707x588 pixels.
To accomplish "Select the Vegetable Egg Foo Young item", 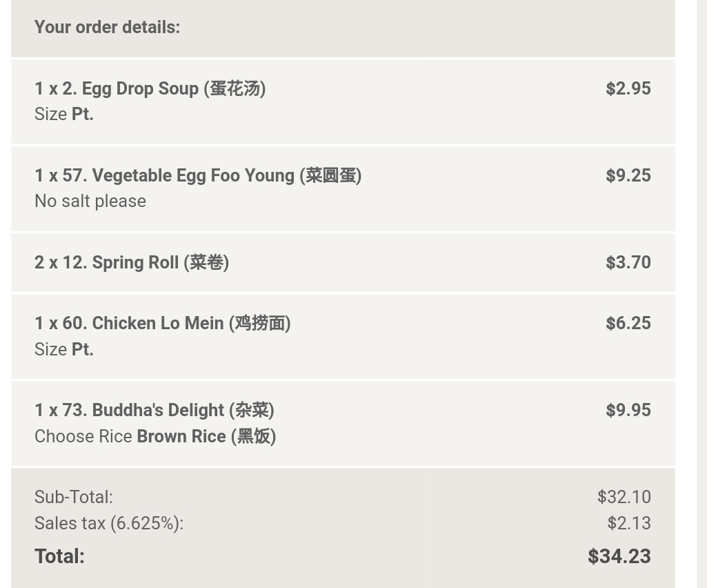I will click(x=197, y=175).
